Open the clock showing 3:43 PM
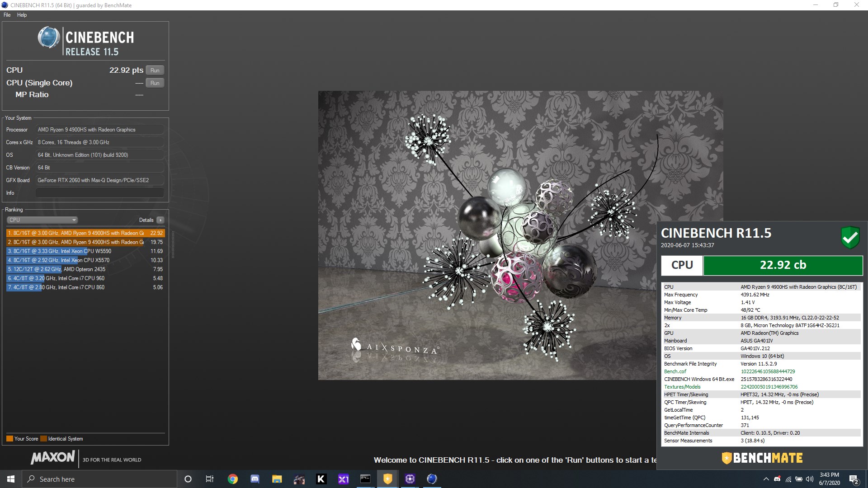Screen dimensions: 868x488 tap(829, 479)
